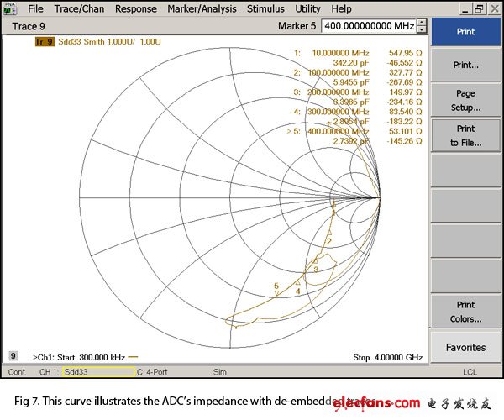Click marker 1 on the Smith chart
Viewport: 504px width, 420px height.
coord(333,205)
